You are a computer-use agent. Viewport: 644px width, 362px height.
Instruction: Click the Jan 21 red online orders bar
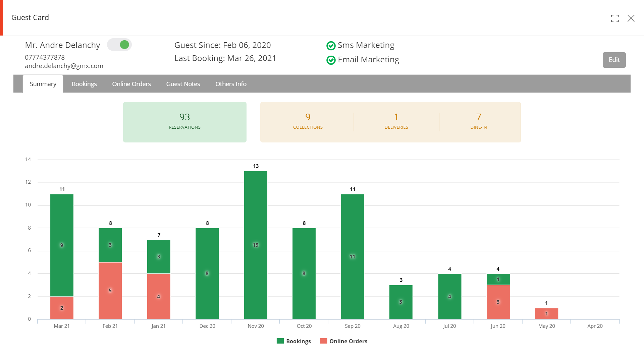tap(159, 296)
